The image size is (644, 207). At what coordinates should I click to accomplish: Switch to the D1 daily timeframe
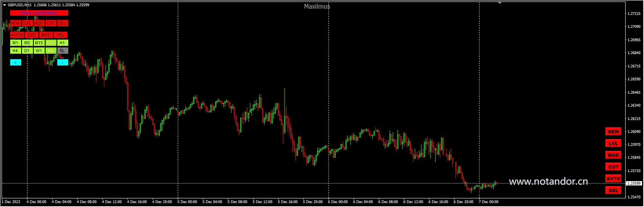pyautogui.click(x=27, y=51)
